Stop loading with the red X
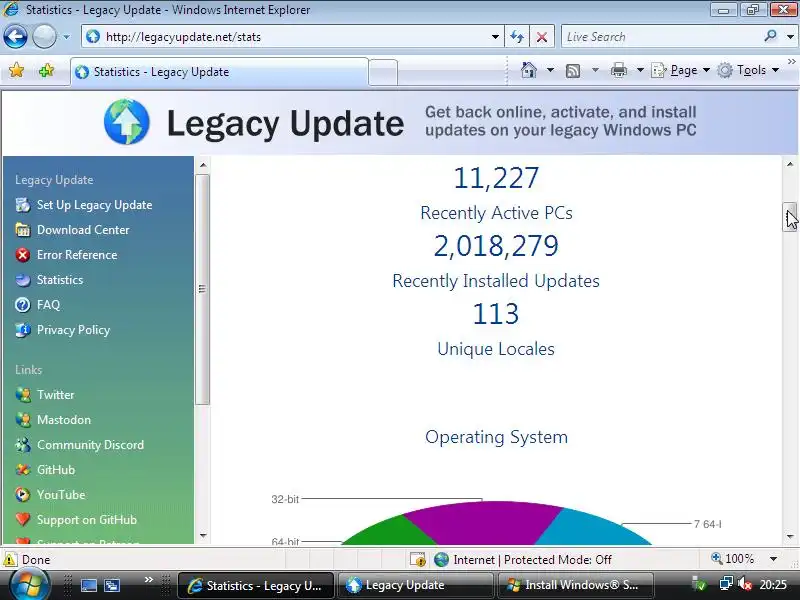The width and height of the screenshot is (800, 600). [542, 37]
